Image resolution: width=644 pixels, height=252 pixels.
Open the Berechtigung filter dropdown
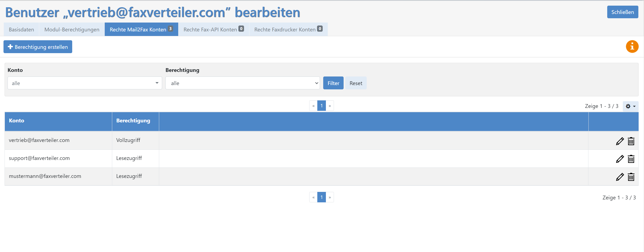242,83
